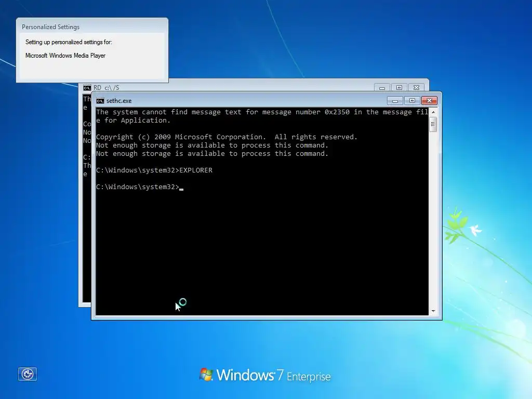Click the scrollbar thumb in sethc.exe window
The height and width of the screenshot is (399, 532).
(x=433, y=124)
